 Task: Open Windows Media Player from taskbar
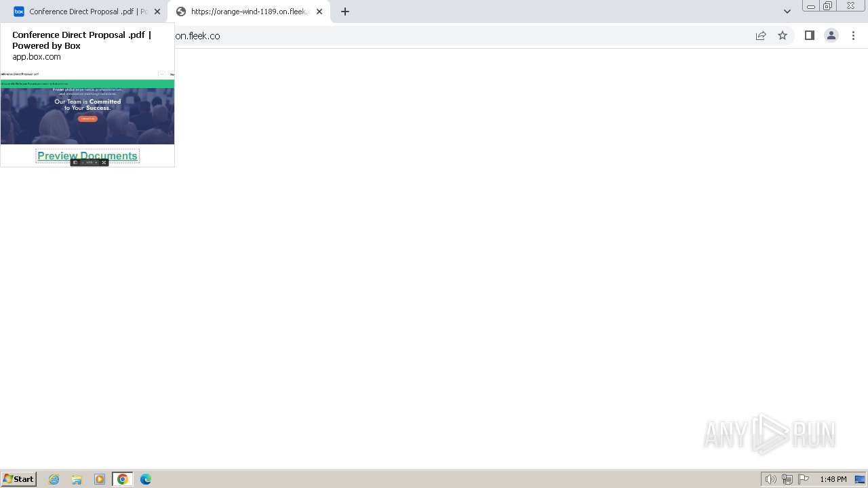click(100, 479)
